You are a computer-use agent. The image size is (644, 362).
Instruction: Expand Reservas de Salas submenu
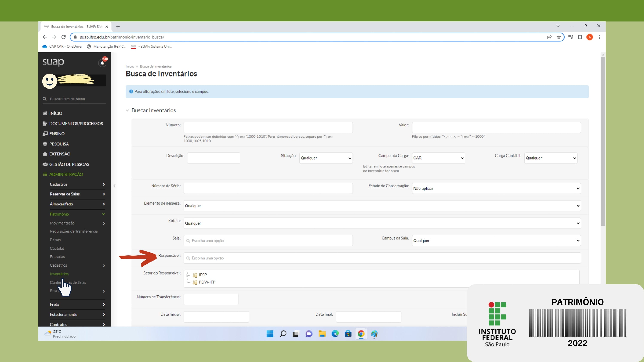77,194
